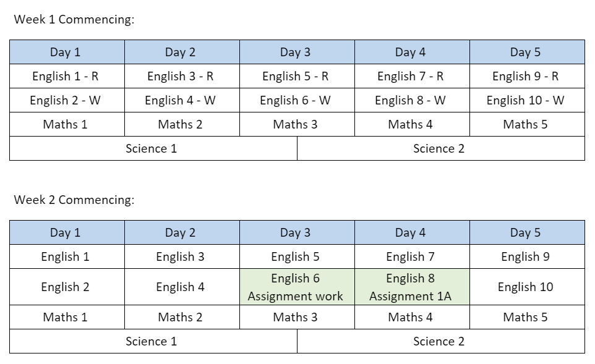
Task: Select the Week 1 Day 3 header cell
Action: tap(297, 52)
